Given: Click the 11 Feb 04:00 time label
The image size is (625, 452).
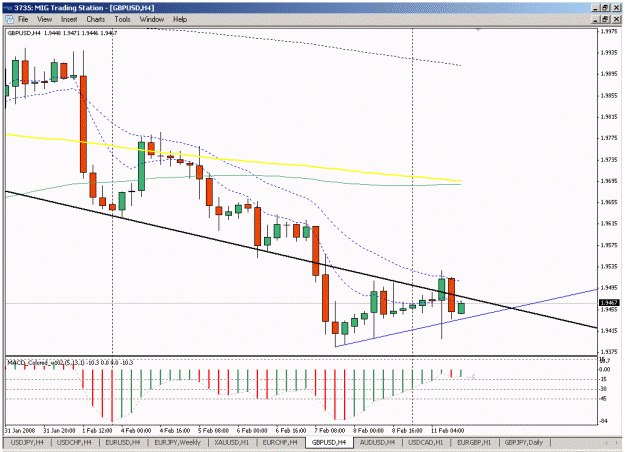Looking at the screenshot, I should pos(447,430).
